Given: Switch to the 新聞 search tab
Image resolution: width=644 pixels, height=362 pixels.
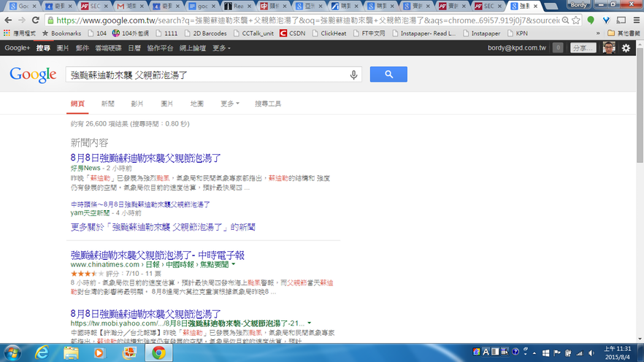Looking at the screenshot, I should 107,104.
